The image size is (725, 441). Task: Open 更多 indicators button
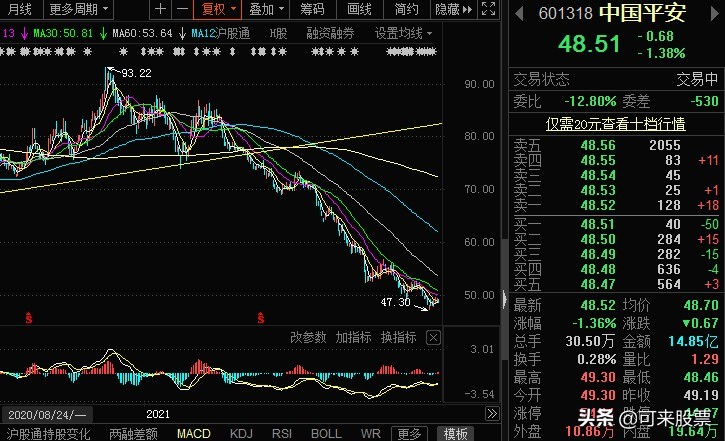pos(409,434)
